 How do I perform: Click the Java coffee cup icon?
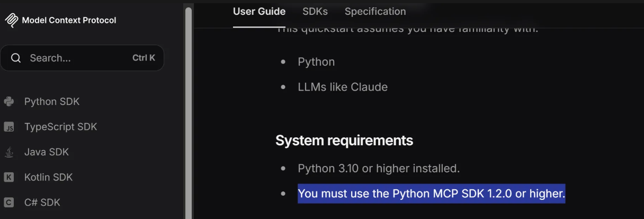(x=8, y=152)
